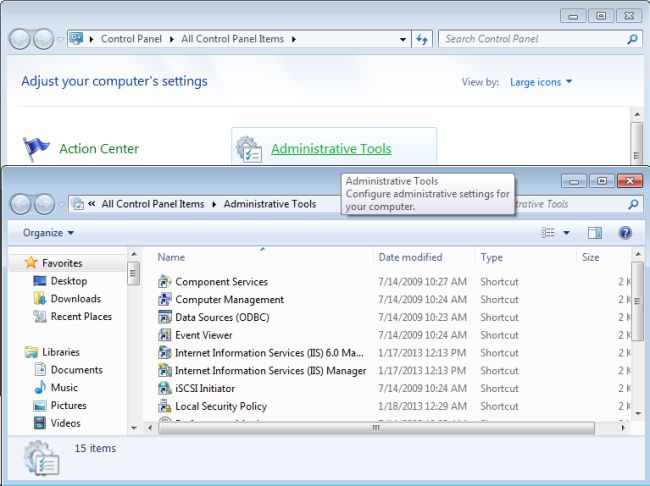The width and height of the screenshot is (650, 486).
Task: Click the Help question mark icon
Action: pyautogui.click(x=625, y=233)
